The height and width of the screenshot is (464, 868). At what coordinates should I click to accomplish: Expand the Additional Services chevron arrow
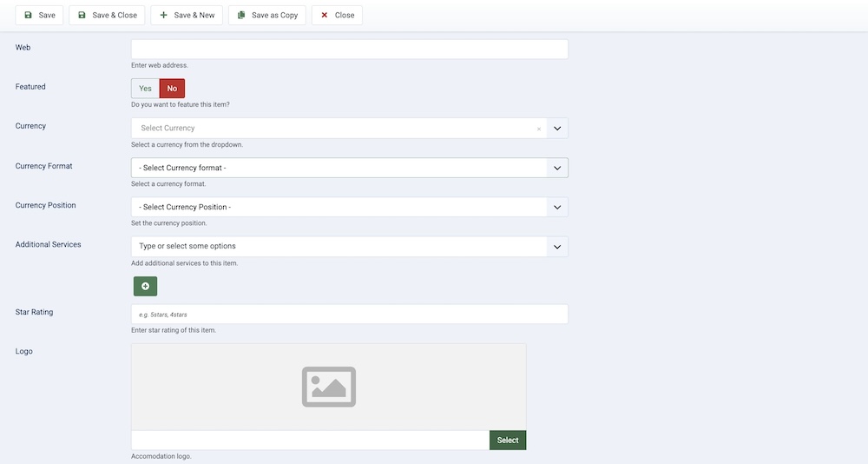[x=557, y=247]
